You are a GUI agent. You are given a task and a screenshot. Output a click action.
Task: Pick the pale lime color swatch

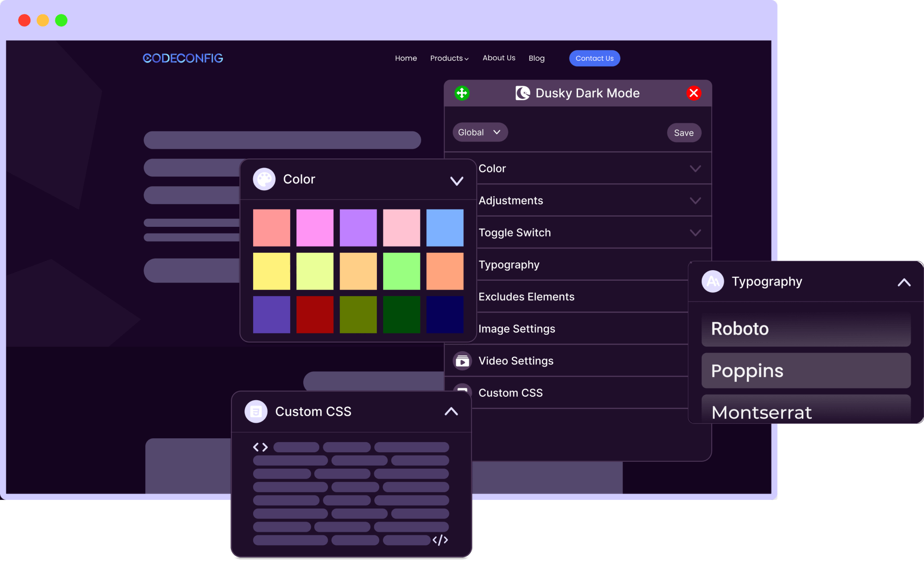[315, 271]
